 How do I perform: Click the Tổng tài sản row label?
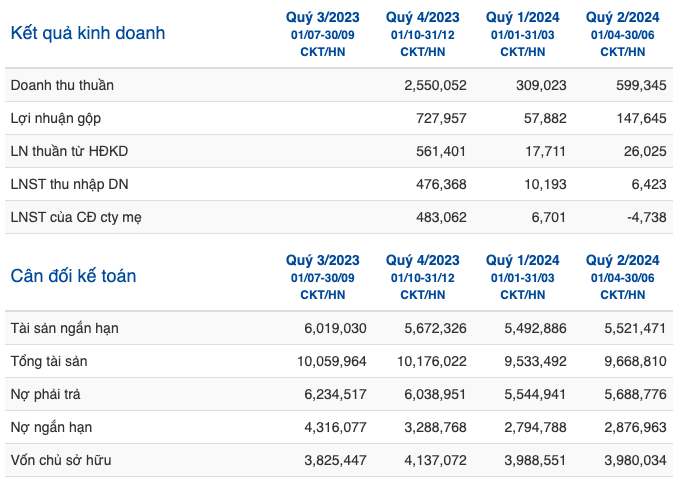coord(49,361)
